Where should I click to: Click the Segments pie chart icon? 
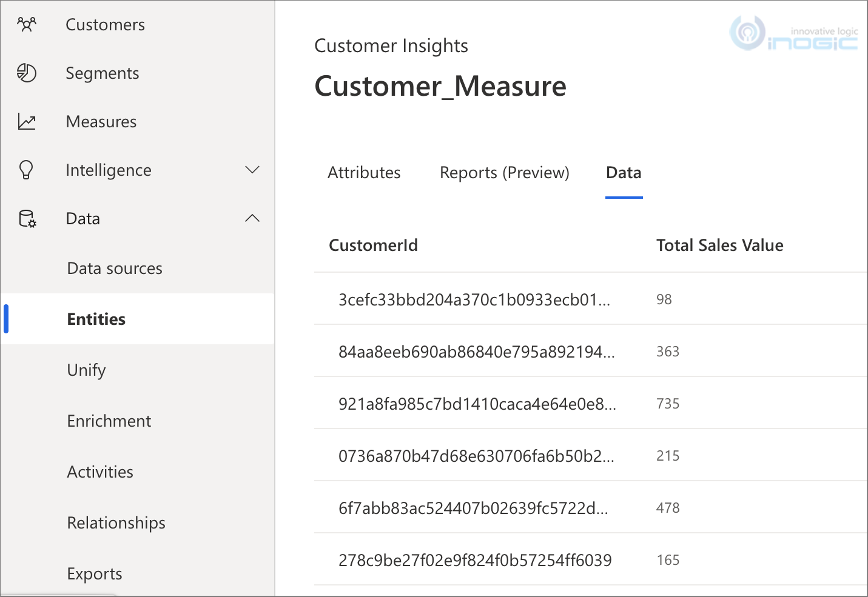27,73
